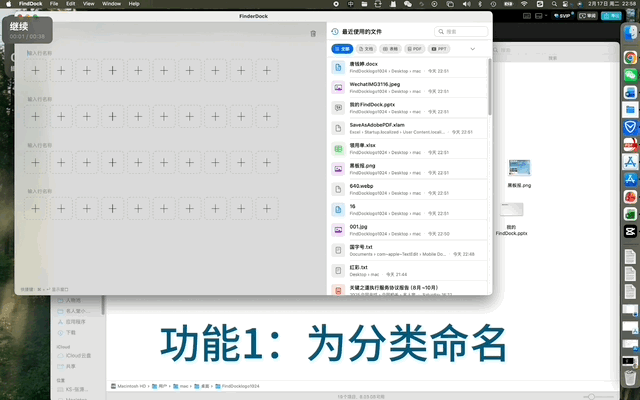Viewport: 640px width, 400px height.
Task: Click the Bluetooth icon in menu bar
Action: click(480, 4)
